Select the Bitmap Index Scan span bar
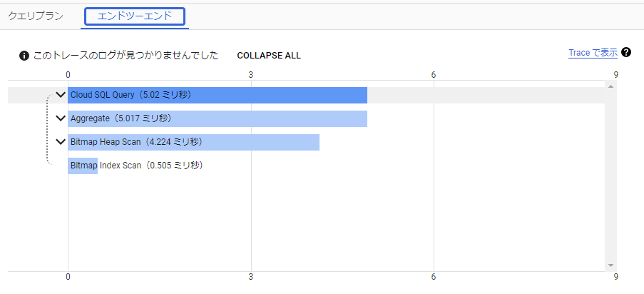 (x=83, y=166)
